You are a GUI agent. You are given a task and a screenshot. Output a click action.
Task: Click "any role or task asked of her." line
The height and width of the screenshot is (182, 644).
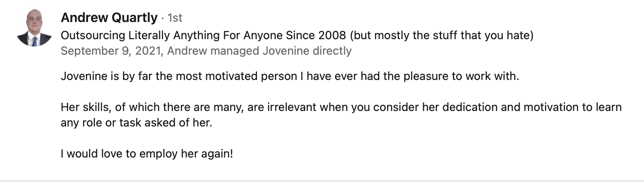click(136, 122)
